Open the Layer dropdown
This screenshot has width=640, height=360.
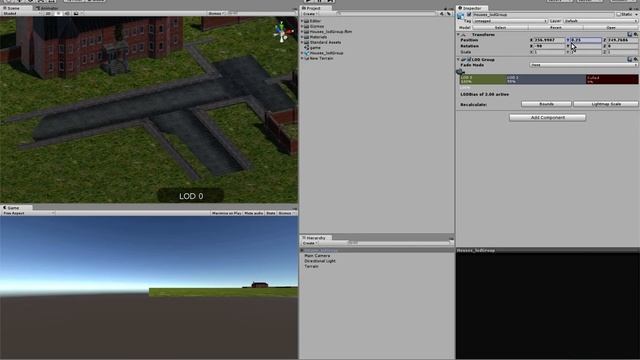point(601,21)
